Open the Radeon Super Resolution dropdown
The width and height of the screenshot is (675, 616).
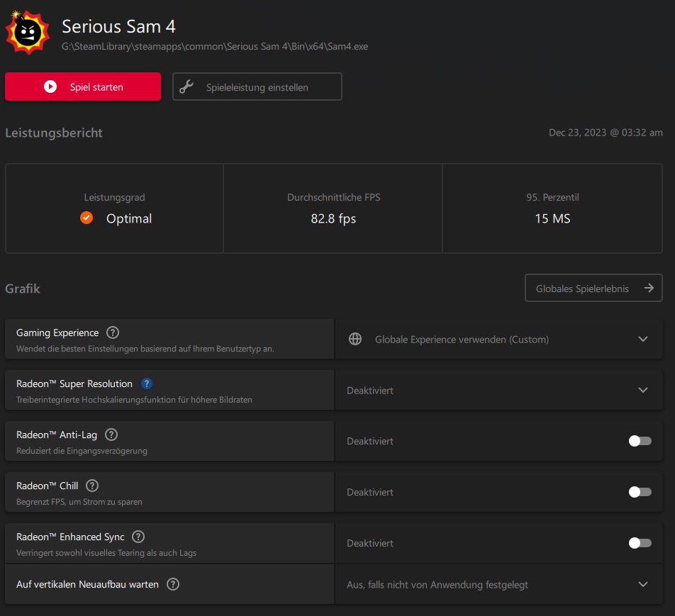(499, 390)
